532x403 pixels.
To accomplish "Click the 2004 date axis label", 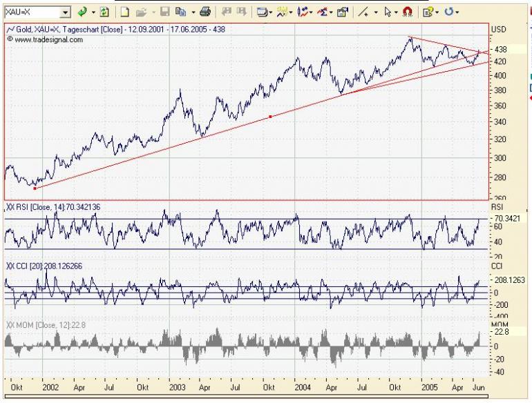I will tap(303, 387).
